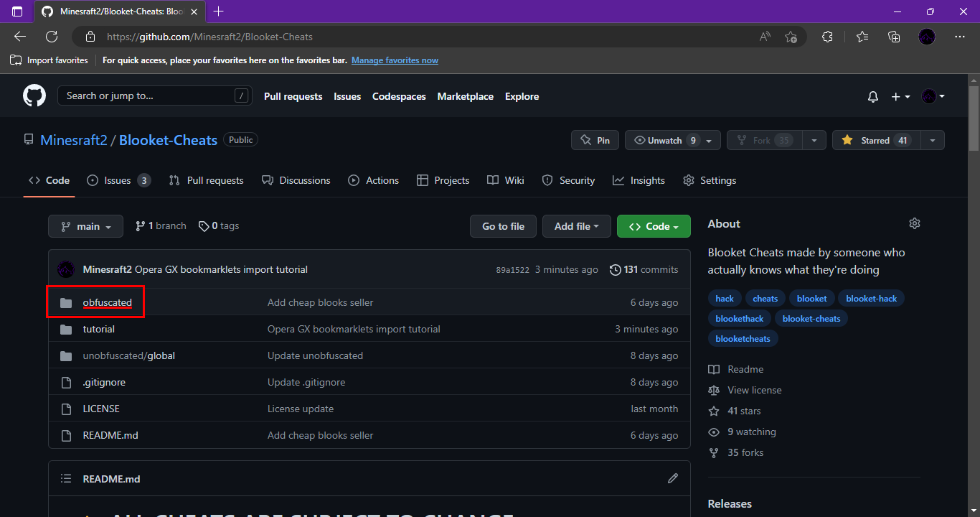Click Explore in the top navigation
980x517 pixels.
(522, 96)
